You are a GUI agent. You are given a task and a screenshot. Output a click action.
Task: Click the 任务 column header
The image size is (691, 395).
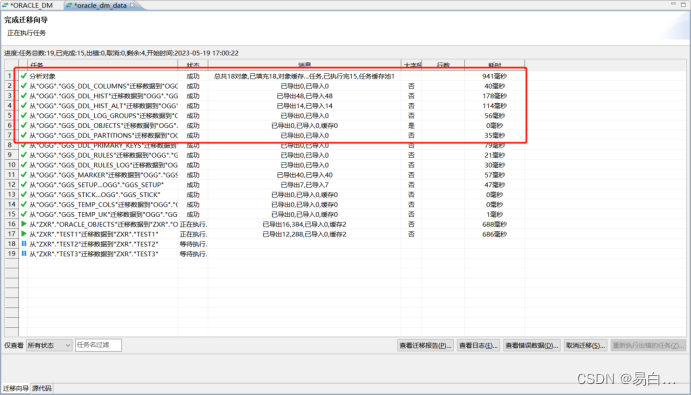(x=103, y=65)
